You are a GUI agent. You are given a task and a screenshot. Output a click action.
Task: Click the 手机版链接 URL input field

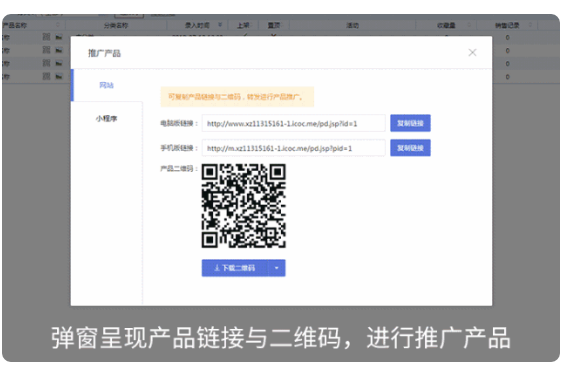tap(293, 148)
